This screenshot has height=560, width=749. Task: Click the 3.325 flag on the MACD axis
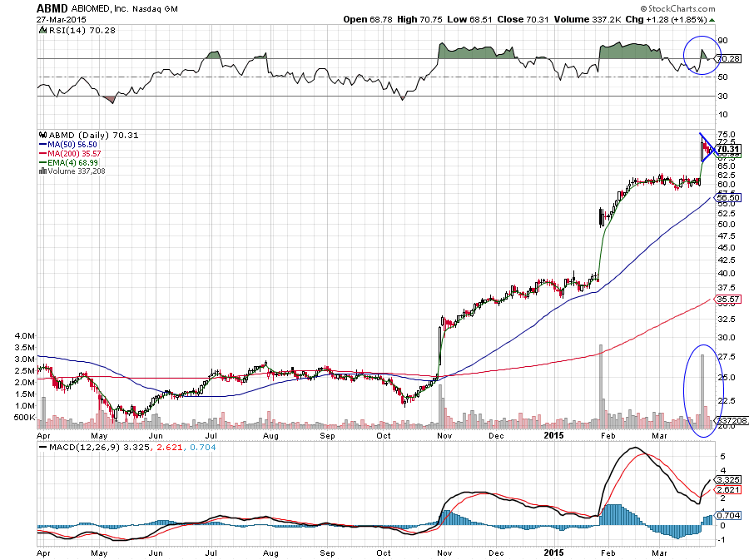pos(728,480)
